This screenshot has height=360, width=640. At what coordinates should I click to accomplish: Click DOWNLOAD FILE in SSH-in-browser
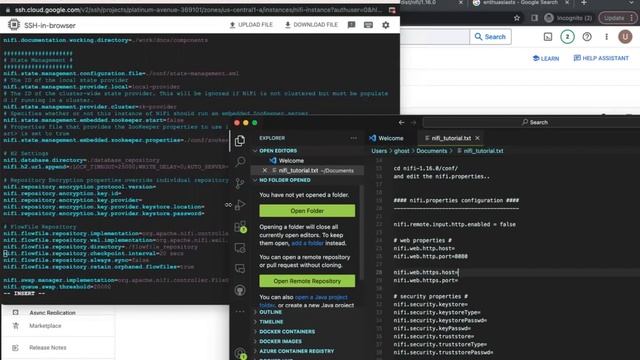[x=311, y=25]
